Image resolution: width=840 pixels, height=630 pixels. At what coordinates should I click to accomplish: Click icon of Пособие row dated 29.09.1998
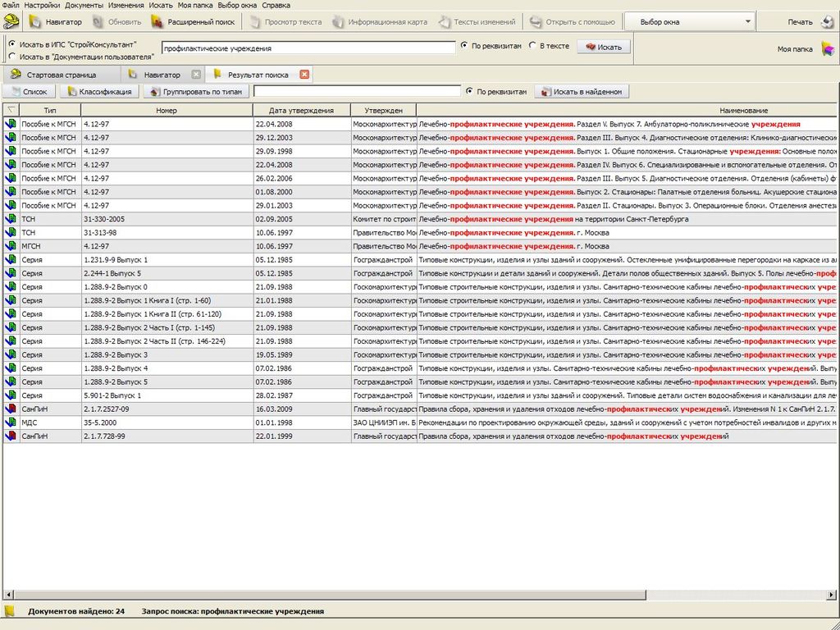point(11,151)
